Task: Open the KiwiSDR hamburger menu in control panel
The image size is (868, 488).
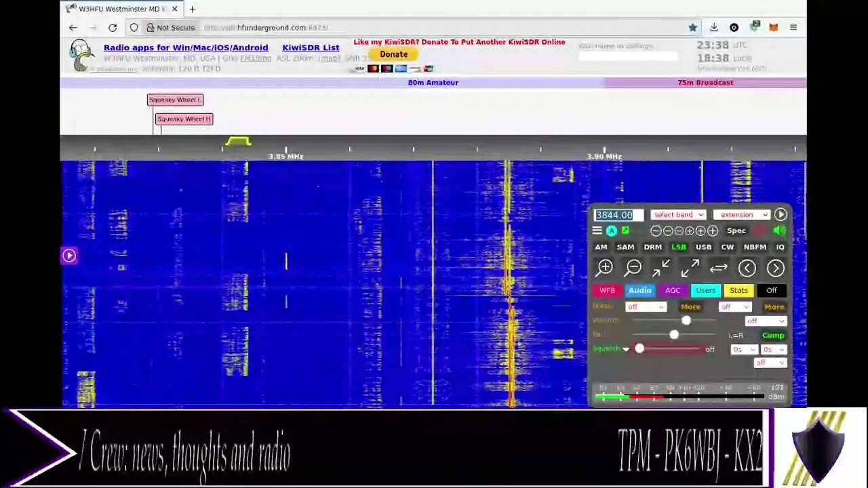Action: 597,230
